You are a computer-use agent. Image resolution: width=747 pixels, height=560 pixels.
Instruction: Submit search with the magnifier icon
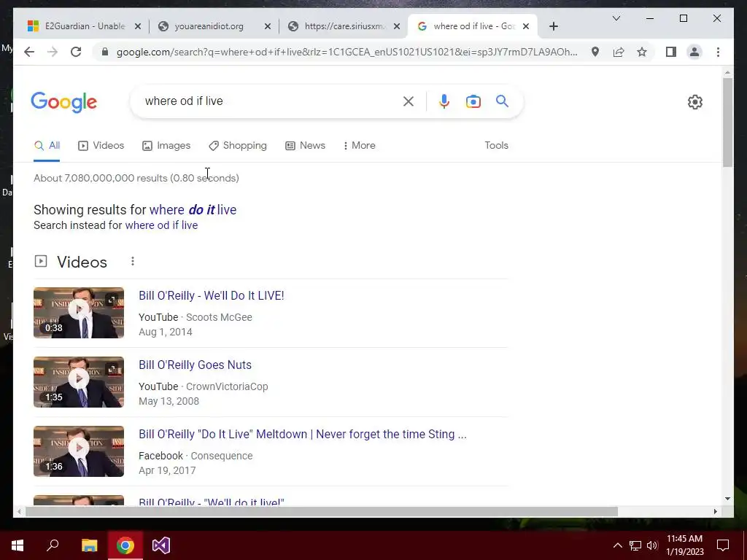(x=502, y=101)
